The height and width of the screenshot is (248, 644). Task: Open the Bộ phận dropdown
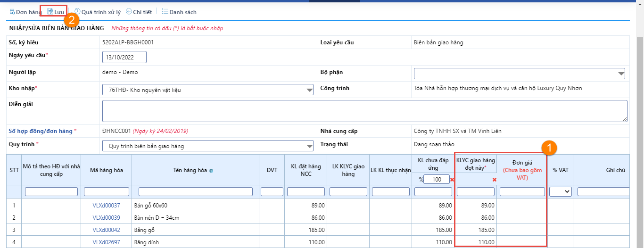click(x=520, y=74)
